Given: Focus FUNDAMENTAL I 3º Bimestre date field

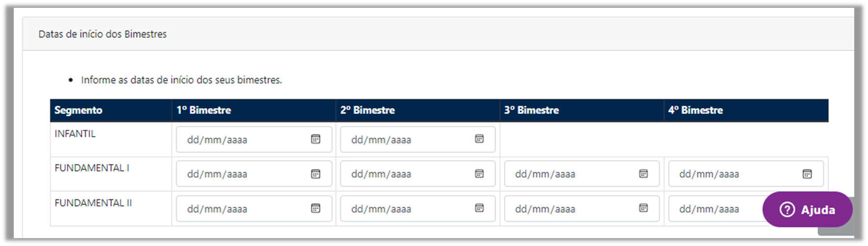Looking at the screenshot, I should tap(582, 174).
